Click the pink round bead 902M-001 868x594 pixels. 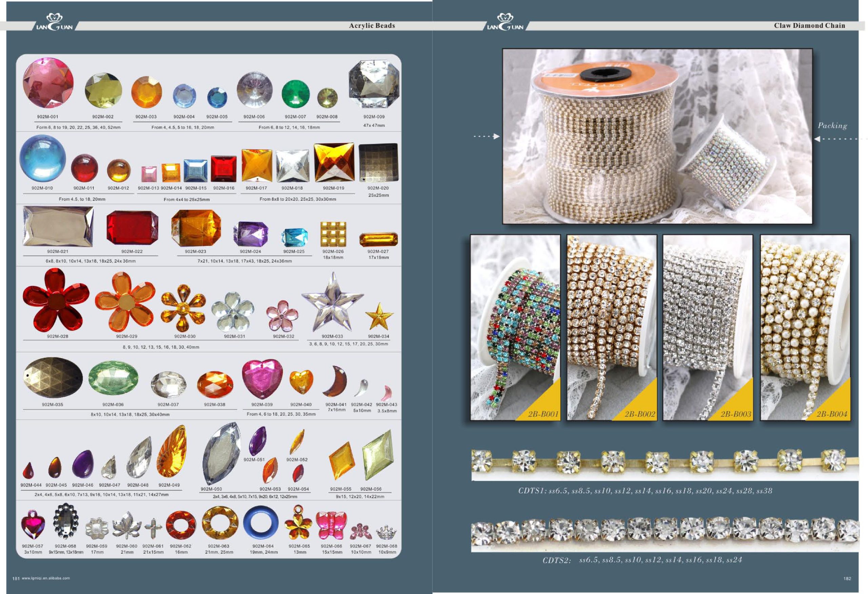click(x=48, y=83)
